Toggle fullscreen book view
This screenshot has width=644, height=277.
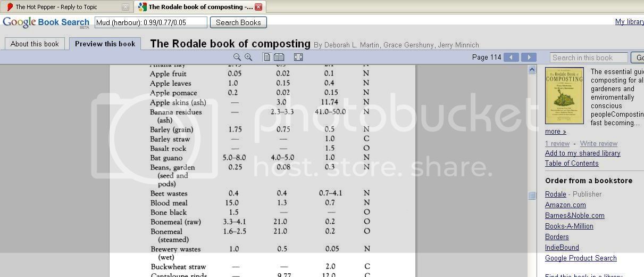298,58
